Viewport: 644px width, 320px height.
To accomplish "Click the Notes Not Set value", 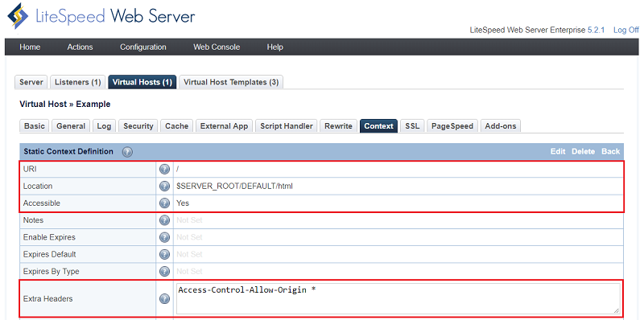I will (189, 220).
